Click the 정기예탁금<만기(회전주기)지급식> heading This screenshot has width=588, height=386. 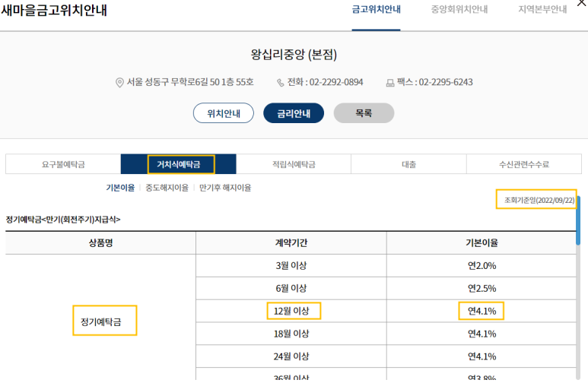point(63,220)
